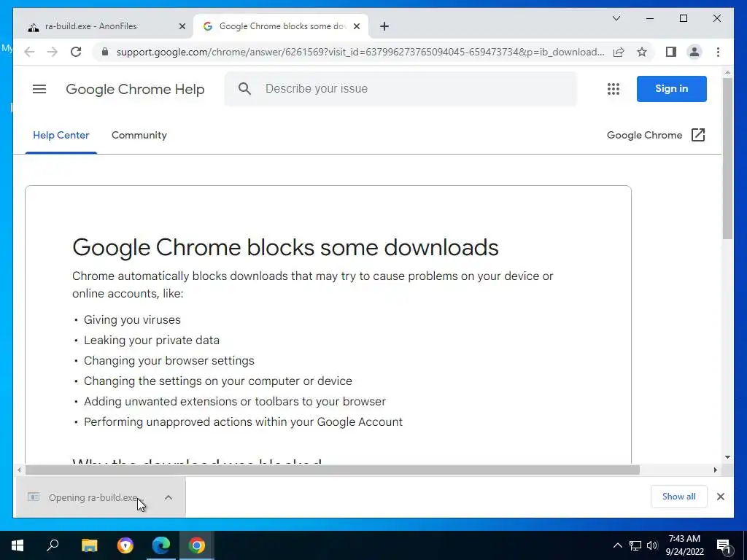Click the scroll down arrow

pos(727,457)
